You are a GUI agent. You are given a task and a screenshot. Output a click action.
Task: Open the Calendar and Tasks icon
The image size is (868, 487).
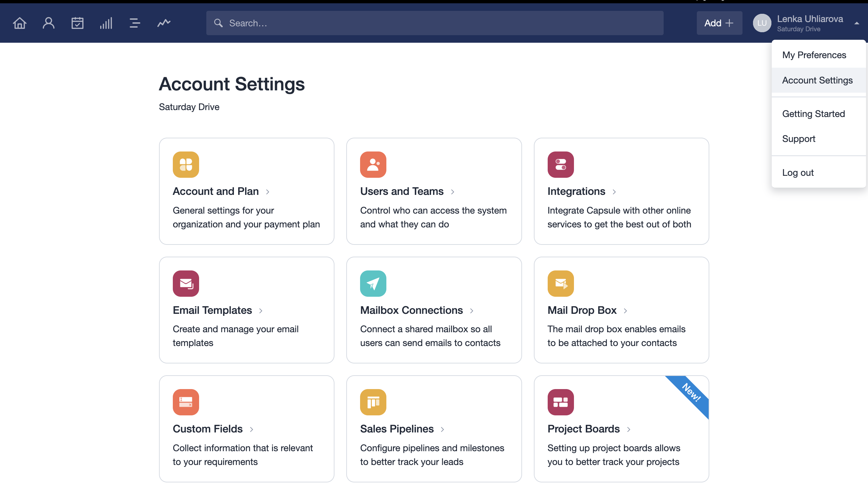click(77, 23)
